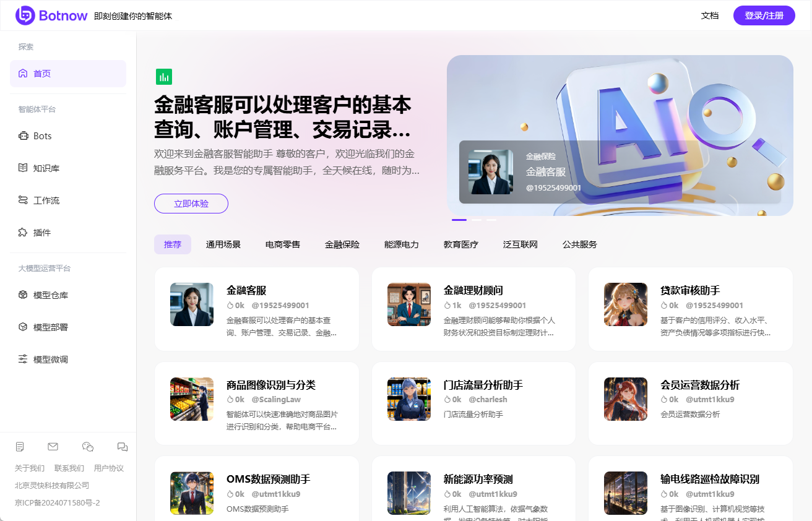Click the mail envelope icon in sidebar footer
The width and height of the screenshot is (812, 521).
[53, 447]
